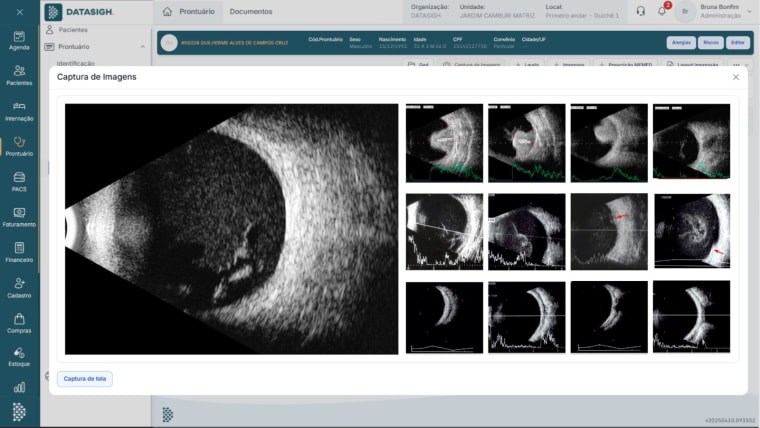Viewport: 760px width, 428px height.
Task: Click the Riscos button
Action: (x=711, y=43)
